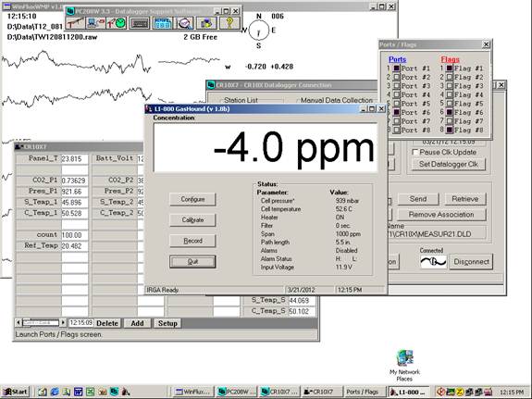
Task: Switch to LI-800 taskbar button
Action: click(x=409, y=392)
